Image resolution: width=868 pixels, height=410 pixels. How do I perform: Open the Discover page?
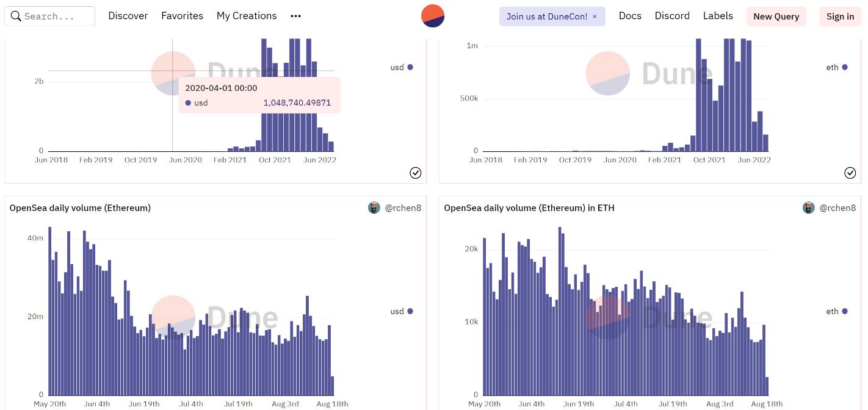tap(128, 16)
